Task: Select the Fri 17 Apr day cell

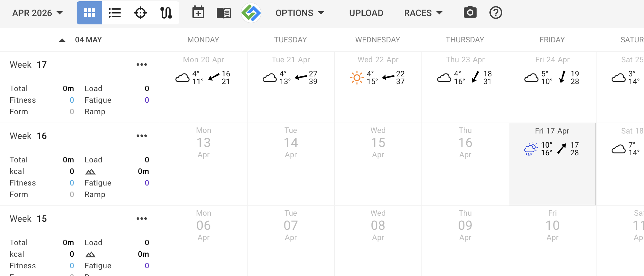Action: [x=552, y=173]
